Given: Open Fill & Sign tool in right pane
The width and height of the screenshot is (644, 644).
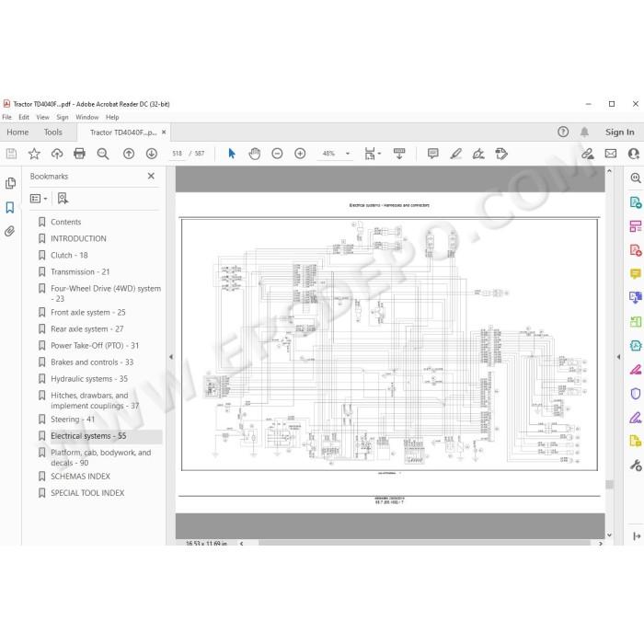Looking at the screenshot, I should point(636,418).
